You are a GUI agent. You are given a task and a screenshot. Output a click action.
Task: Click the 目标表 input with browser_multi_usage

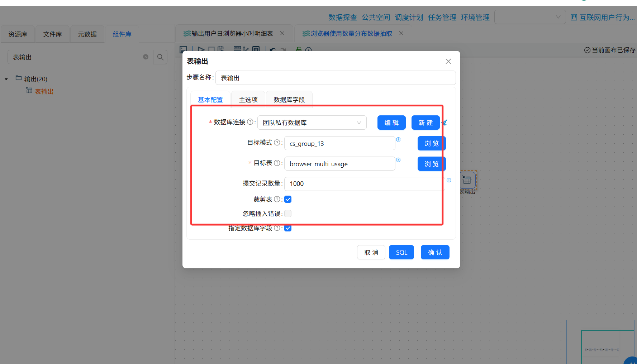(x=340, y=164)
